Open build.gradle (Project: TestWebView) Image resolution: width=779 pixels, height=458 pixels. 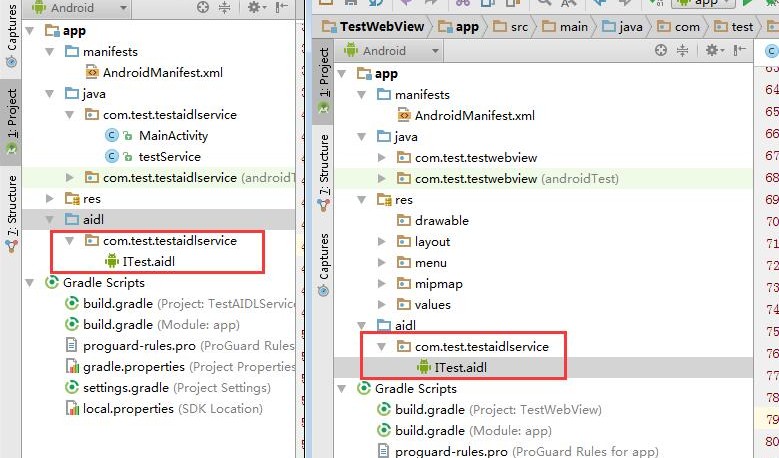tap(489, 409)
